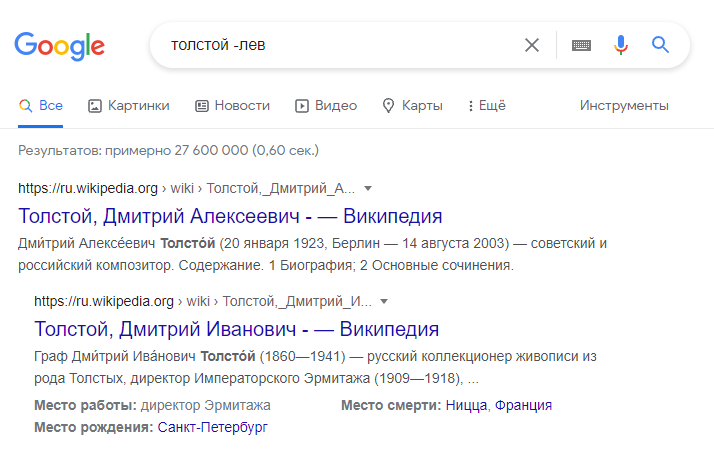Click snippet about коллекционер живописи
This screenshot has height=459, width=714.
pos(315,367)
